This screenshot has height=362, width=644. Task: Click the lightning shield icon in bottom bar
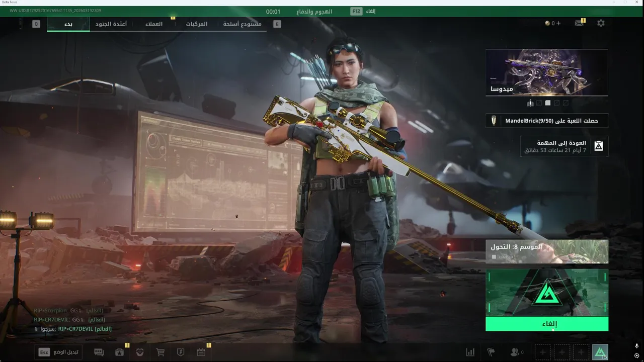(181, 352)
